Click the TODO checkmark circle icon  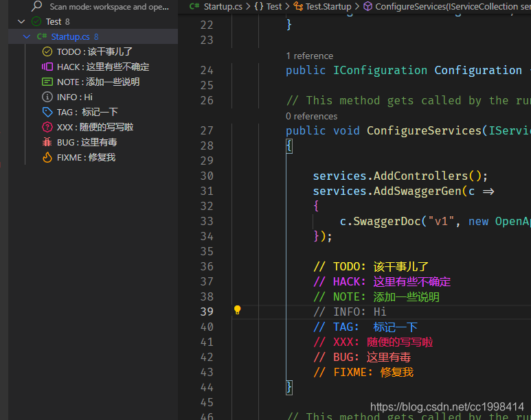click(47, 51)
